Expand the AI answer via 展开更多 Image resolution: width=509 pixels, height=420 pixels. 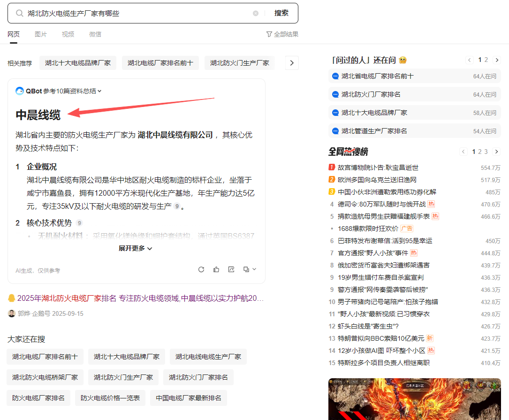pyautogui.click(x=135, y=248)
